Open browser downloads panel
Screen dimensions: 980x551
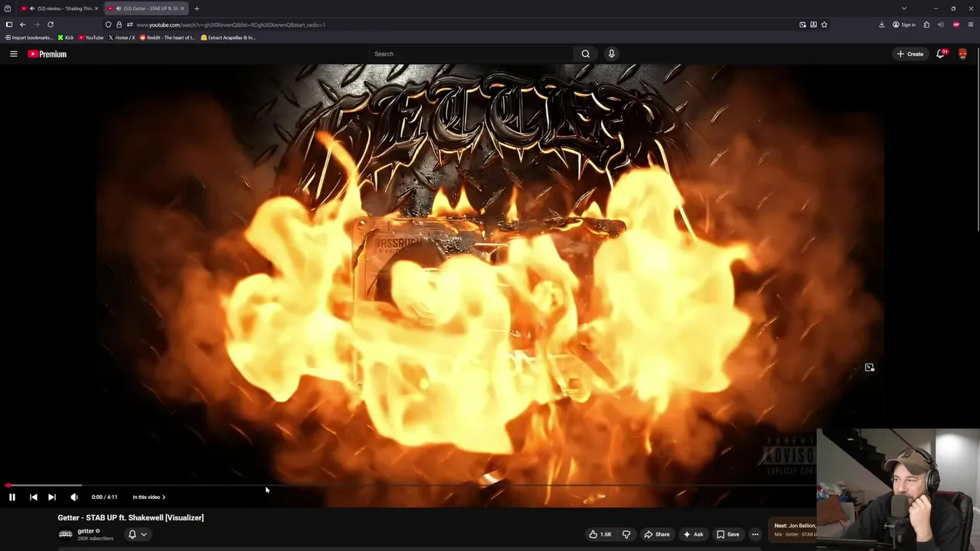tap(881, 24)
